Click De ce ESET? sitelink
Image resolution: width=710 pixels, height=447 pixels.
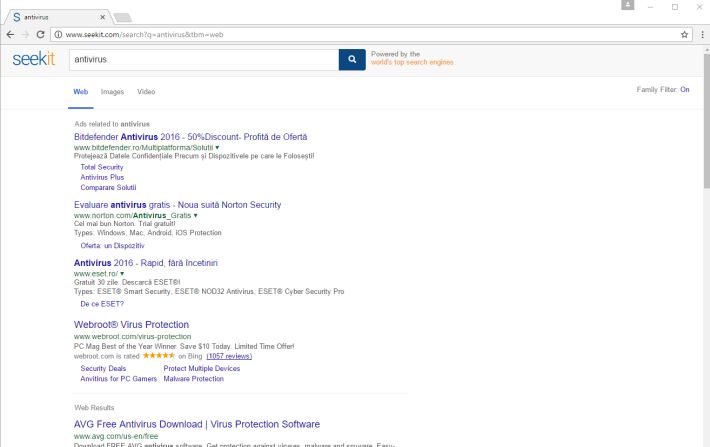pyautogui.click(x=102, y=304)
